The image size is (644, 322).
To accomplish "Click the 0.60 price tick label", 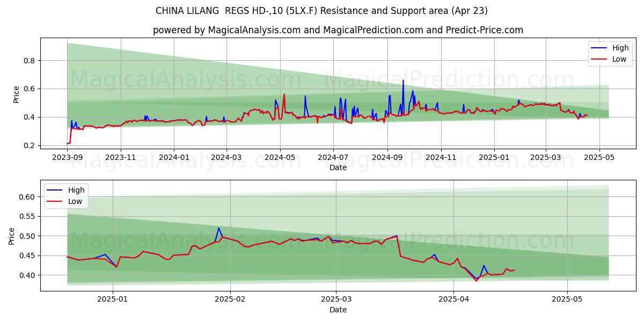I will [x=28, y=197].
